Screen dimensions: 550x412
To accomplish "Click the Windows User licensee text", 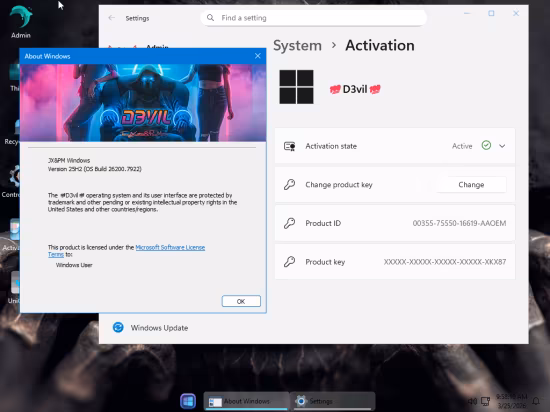I will (x=74, y=265).
